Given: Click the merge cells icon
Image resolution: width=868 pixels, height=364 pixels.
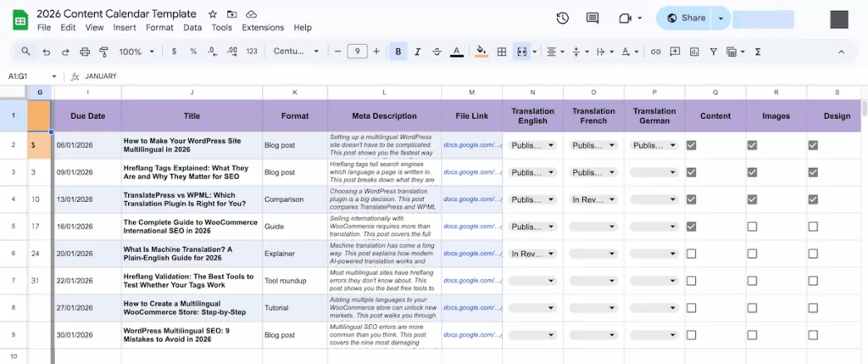Looking at the screenshot, I should (521, 52).
